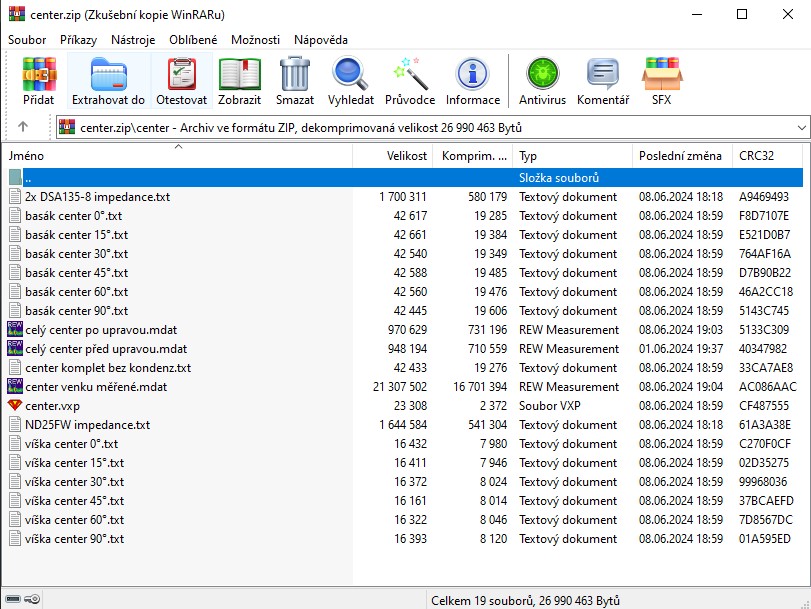Image resolution: width=811 pixels, height=609 pixels.
Task: Select file basák center 30°.txt
Action: tap(77, 254)
